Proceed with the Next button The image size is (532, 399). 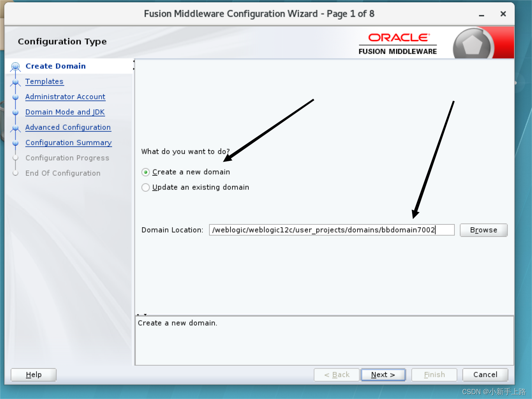tap(383, 375)
